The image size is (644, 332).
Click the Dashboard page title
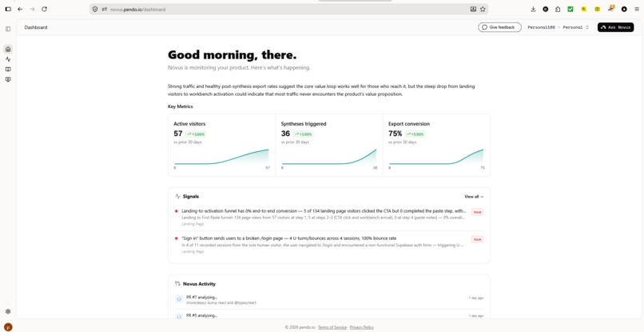click(x=36, y=27)
